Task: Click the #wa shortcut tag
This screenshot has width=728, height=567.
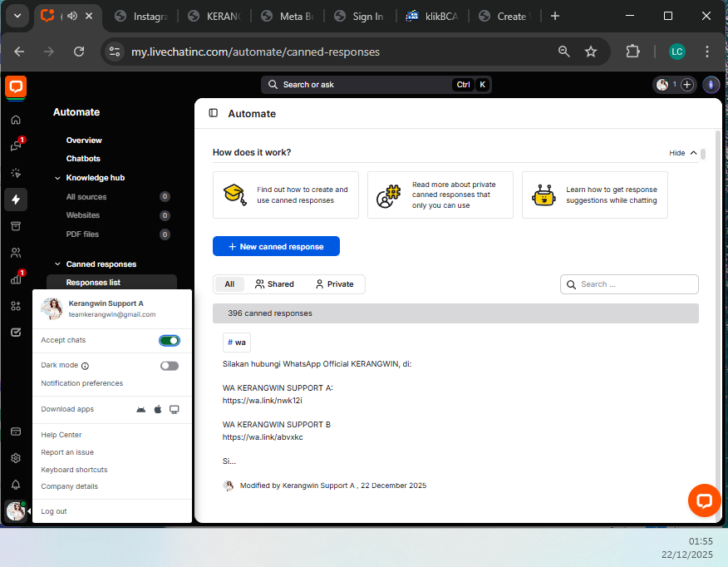Action: [237, 343]
